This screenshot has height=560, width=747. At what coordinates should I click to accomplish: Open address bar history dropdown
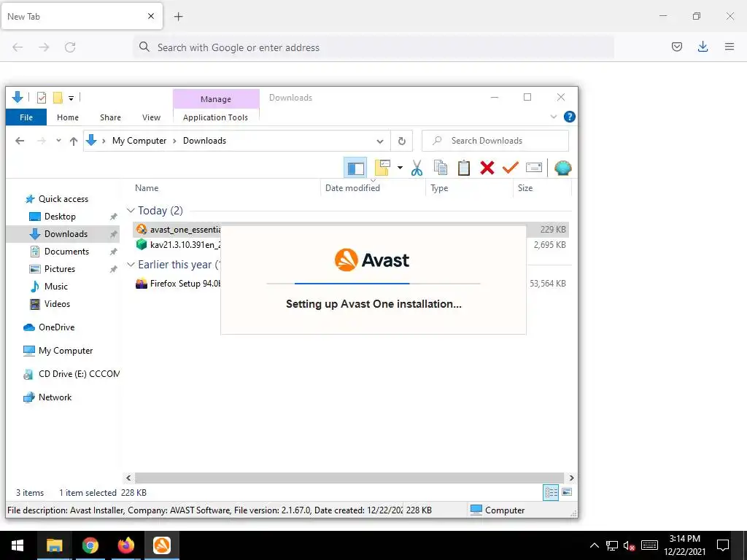(379, 141)
